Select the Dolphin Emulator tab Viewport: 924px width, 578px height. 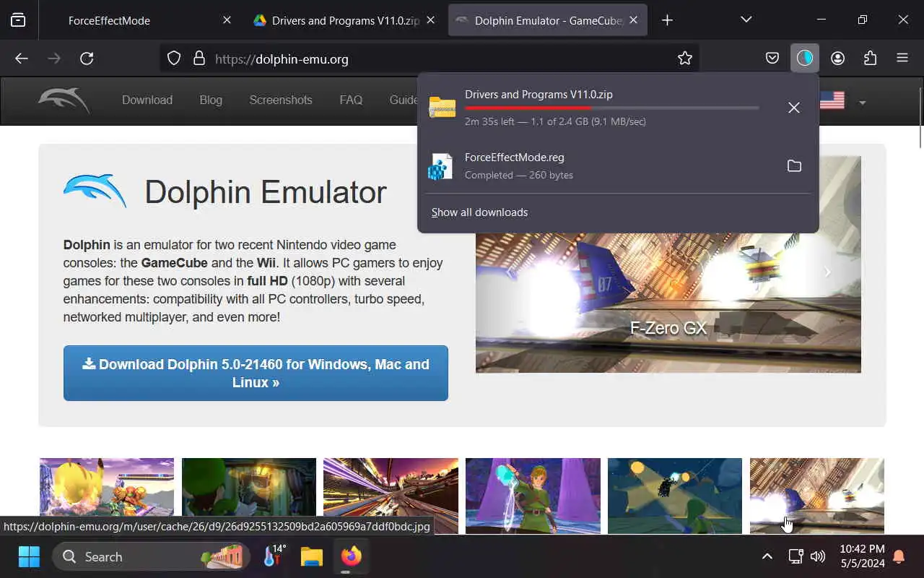click(x=548, y=20)
